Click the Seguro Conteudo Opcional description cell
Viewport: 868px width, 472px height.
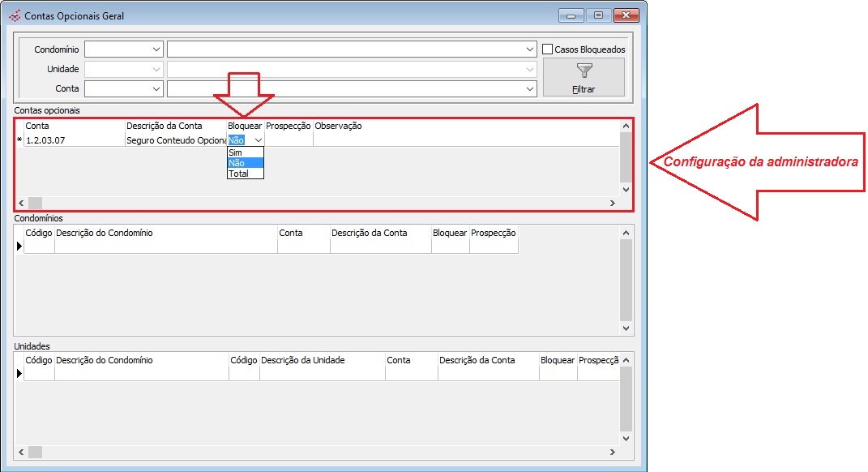click(x=175, y=139)
